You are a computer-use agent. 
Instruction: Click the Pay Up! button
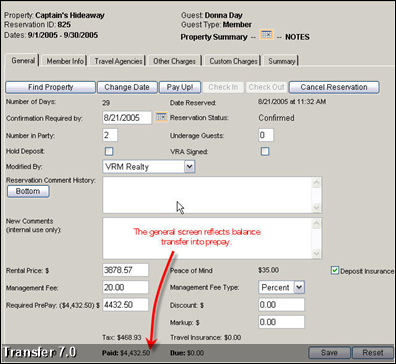point(180,87)
